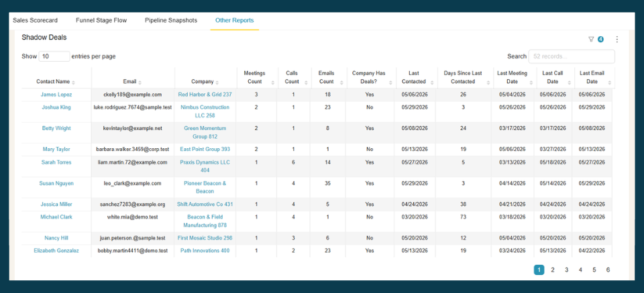Screen dimensions: 644x293
Task: Select email barbara.walker.3459@corp.test
Action: click(x=133, y=150)
